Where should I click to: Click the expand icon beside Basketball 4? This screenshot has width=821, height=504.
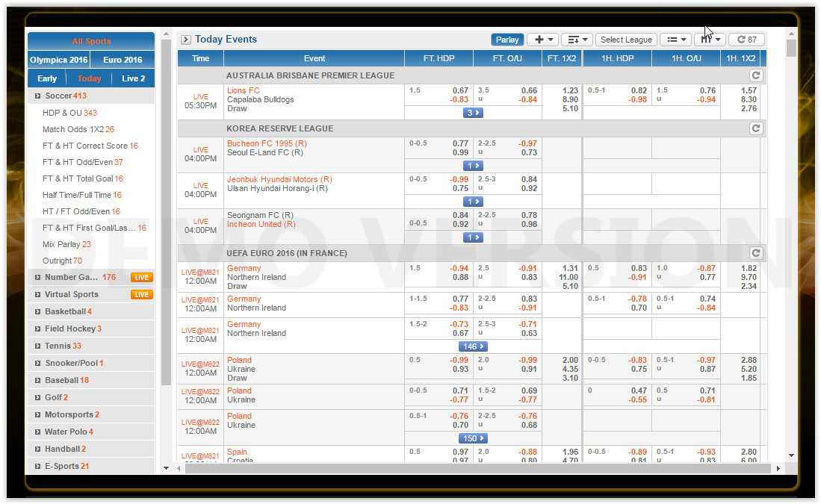pyautogui.click(x=37, y=312)
